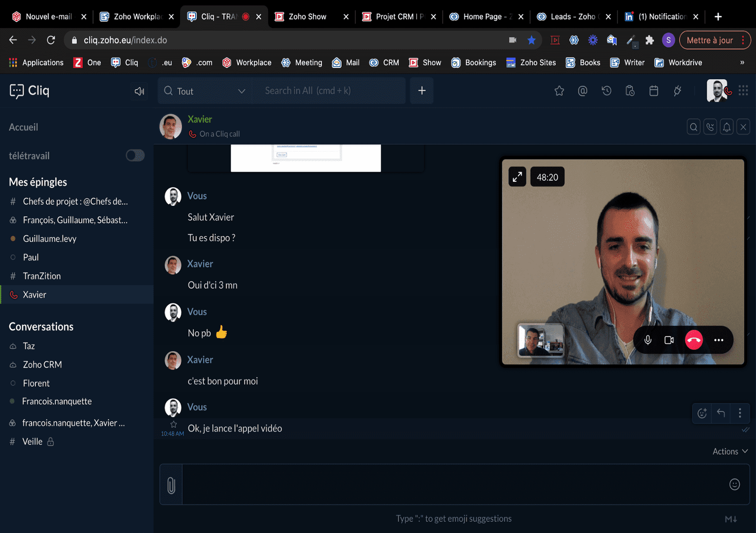756x533 pixels.
Task: Switch to Zoho Show browser tab
Action: click(312, 17)
